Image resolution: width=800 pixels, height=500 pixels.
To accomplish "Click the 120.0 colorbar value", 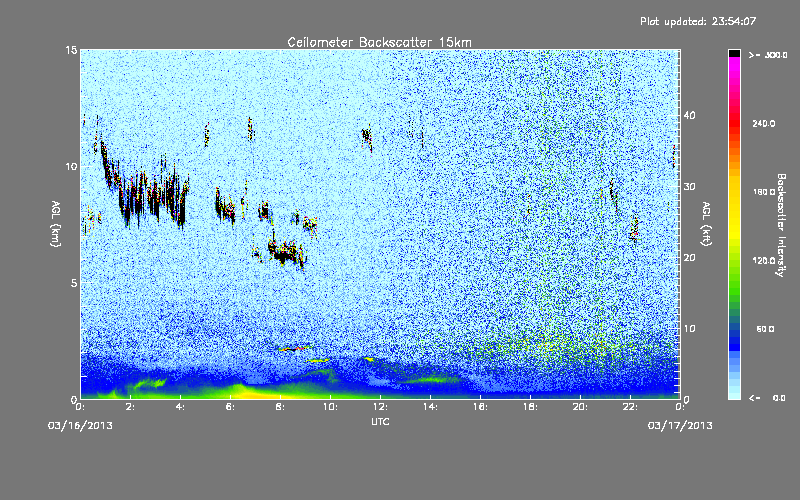I will point(764,261).
